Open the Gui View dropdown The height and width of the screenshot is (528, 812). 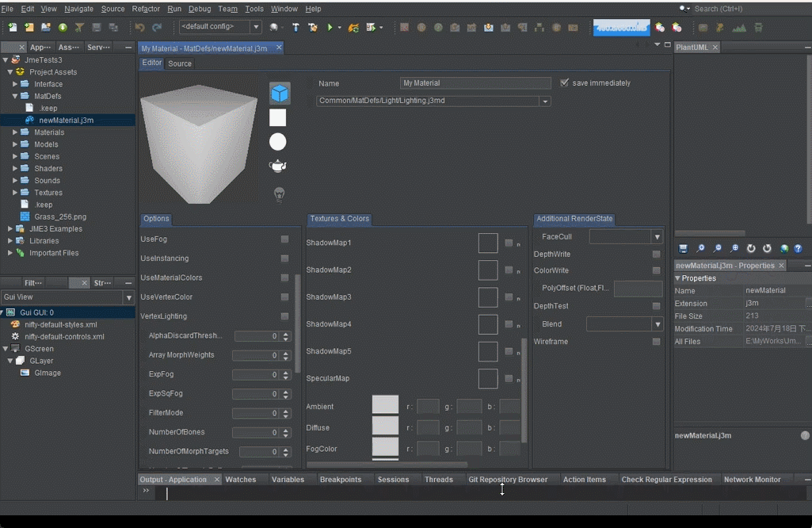[x=129, y=297]
